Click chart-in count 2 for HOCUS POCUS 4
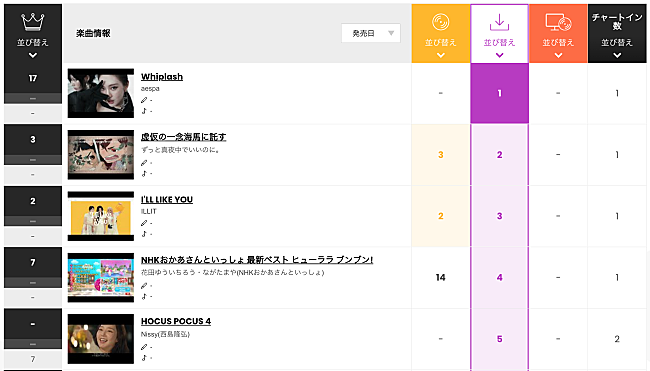The height and width of the screenshot is (371, 650). click(617, 339)
